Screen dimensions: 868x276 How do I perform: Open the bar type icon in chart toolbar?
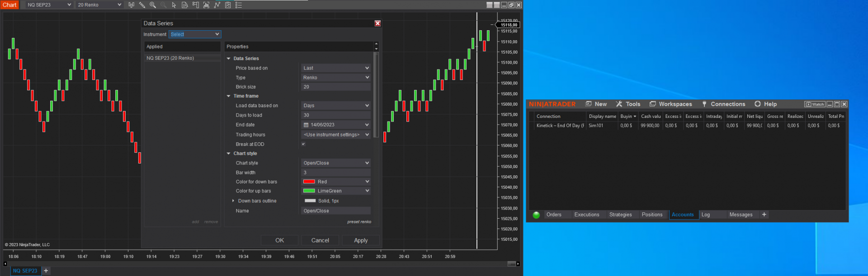pos(131,5)
